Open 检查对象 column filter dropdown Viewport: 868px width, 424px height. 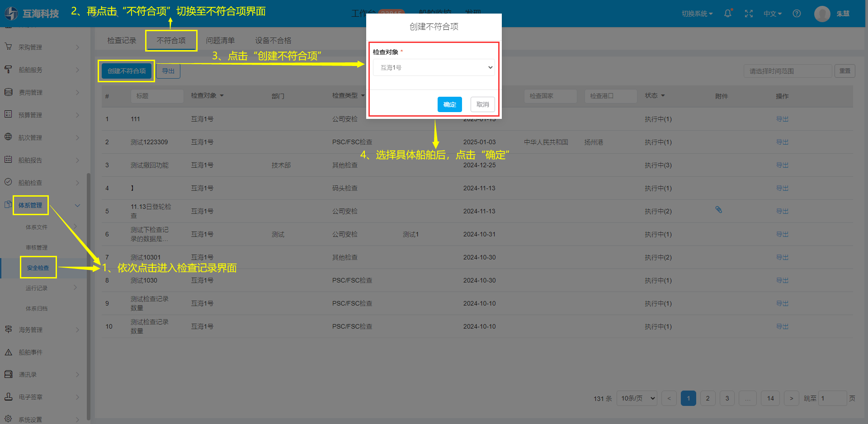click(x=222, y=96)
